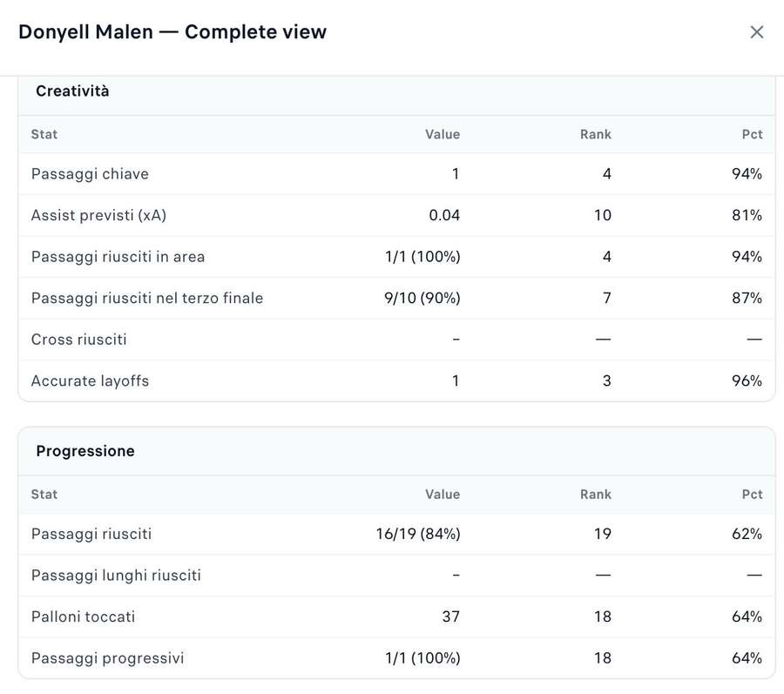Select the Progressione section heading

85,451
